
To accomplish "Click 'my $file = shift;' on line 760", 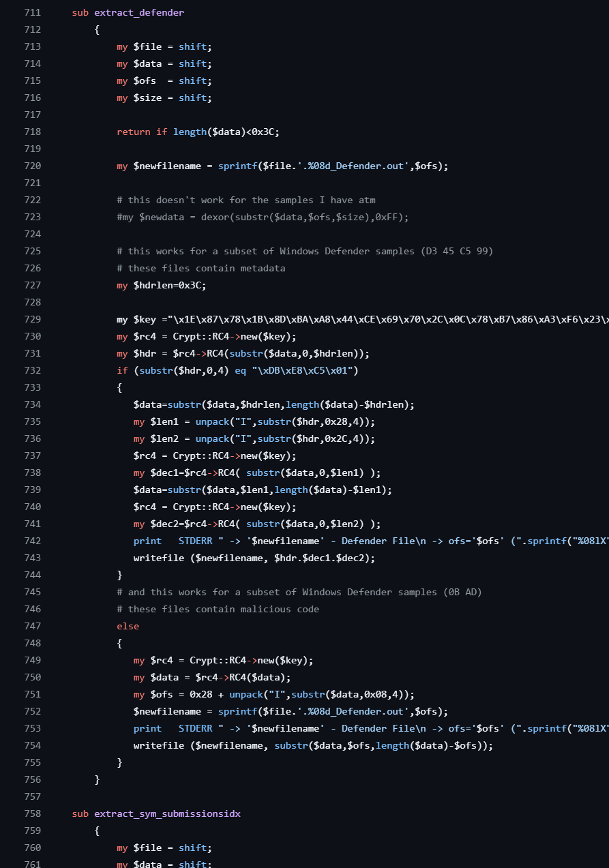I will [164, 848].
